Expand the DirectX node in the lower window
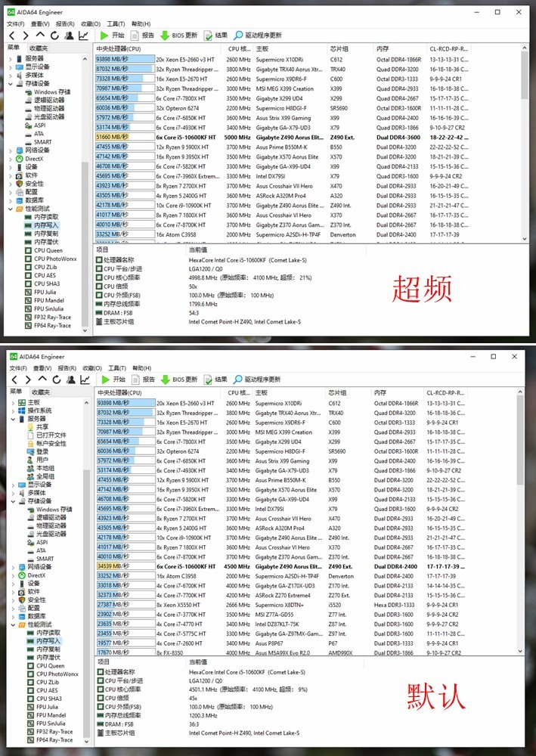 tap(13, 575)
